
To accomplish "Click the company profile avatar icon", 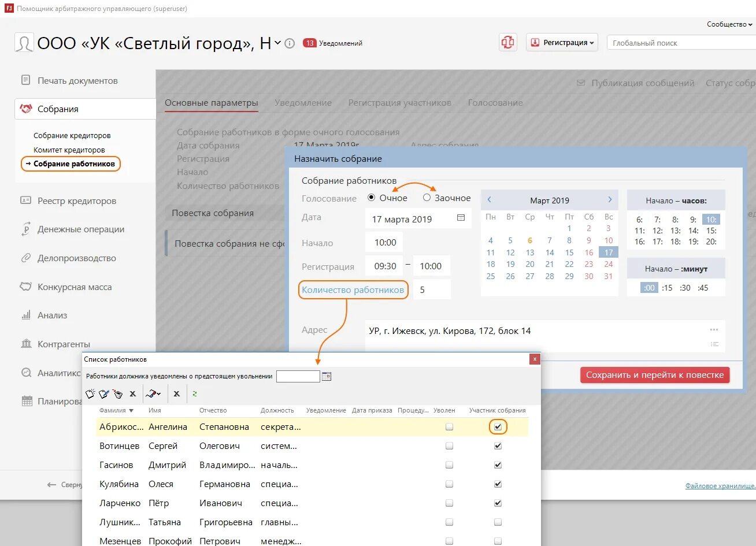I will pos(24,43).
